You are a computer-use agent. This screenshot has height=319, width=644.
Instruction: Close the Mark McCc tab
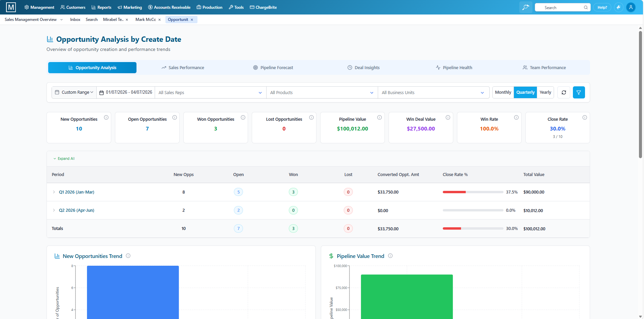point(159,20)
